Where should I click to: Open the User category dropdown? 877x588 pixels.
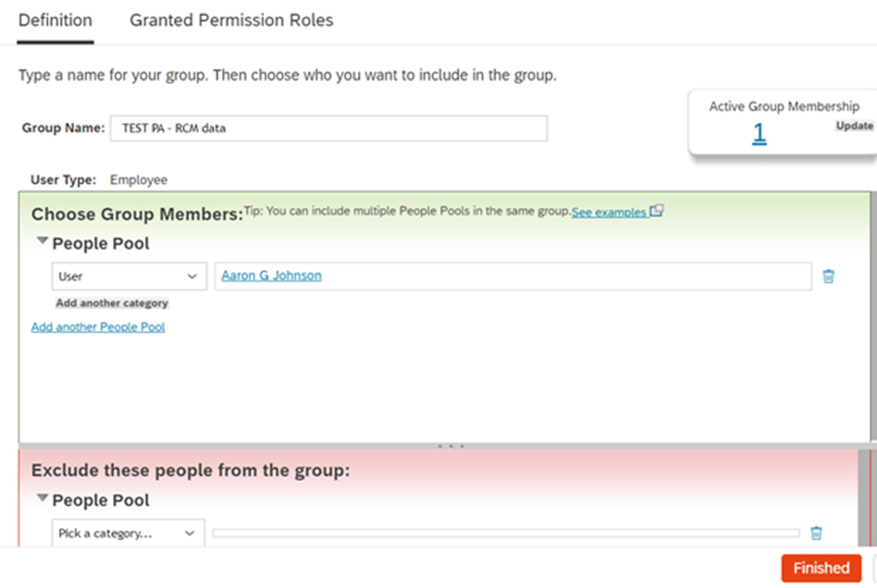tap(129, 276)
